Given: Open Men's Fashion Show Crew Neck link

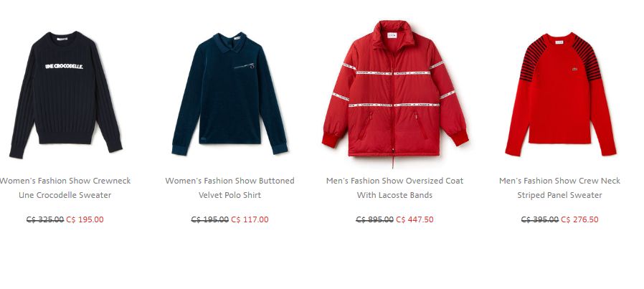Looking at the screenshot, I should 560,181.
